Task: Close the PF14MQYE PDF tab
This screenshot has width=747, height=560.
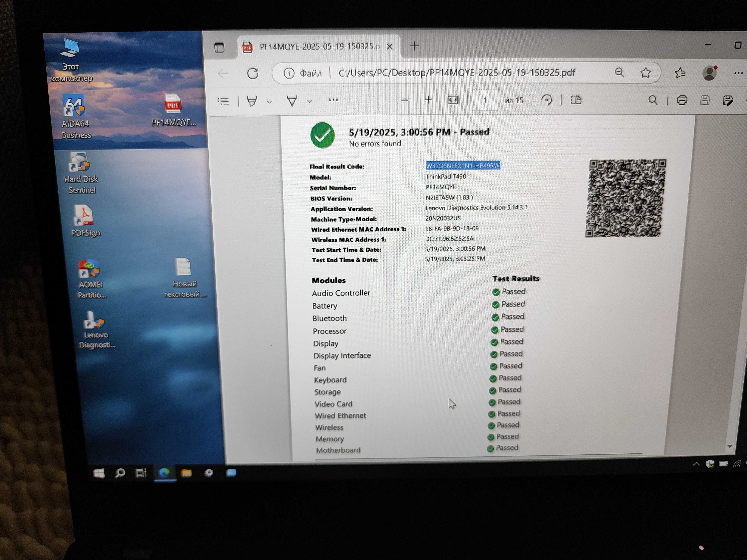Action: (389, 47)
